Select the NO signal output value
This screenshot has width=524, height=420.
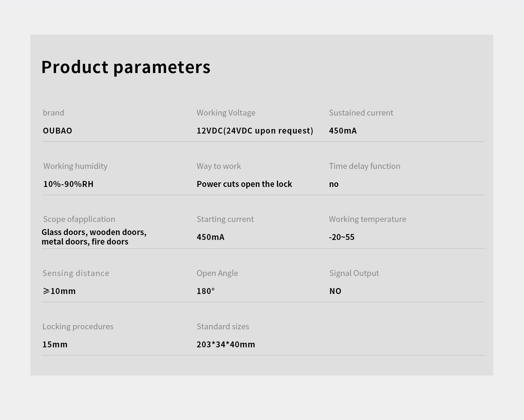[335, 291]
